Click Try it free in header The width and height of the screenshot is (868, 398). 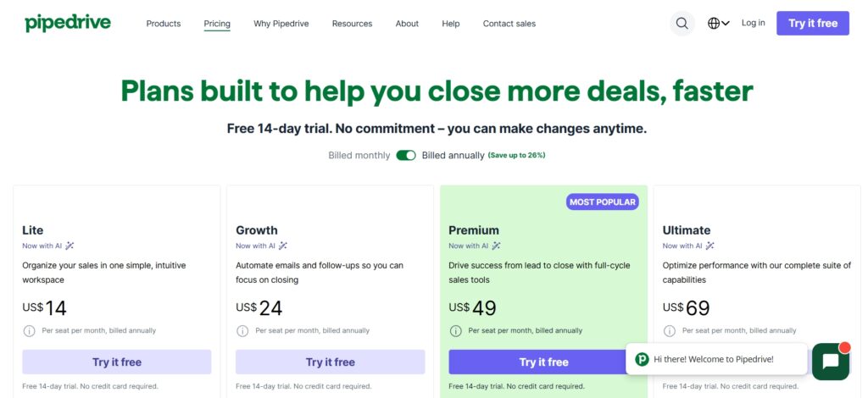(x=812, y=24)
